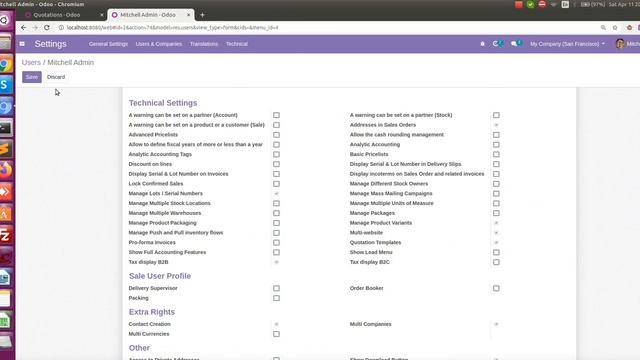Toggle Manage Mass Mailing Campaigns
Image resolution: width=640 pixels, height=360 pixels.
(x=496, y=193)
